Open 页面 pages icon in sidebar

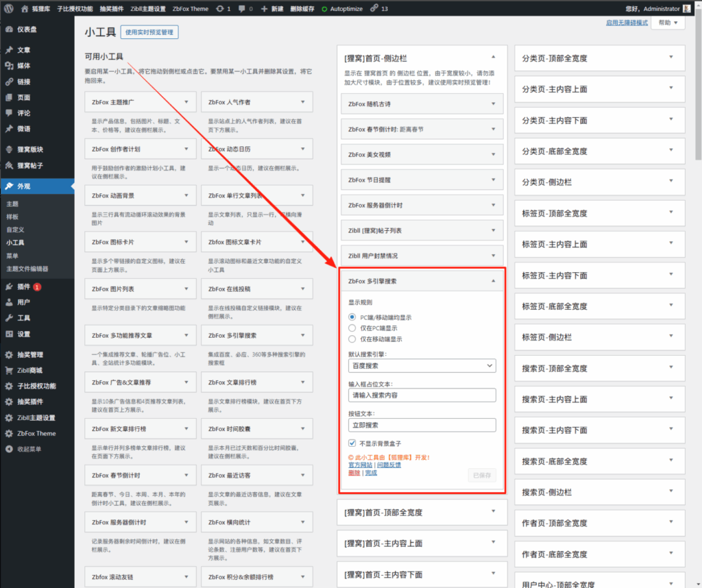[9, 97]
